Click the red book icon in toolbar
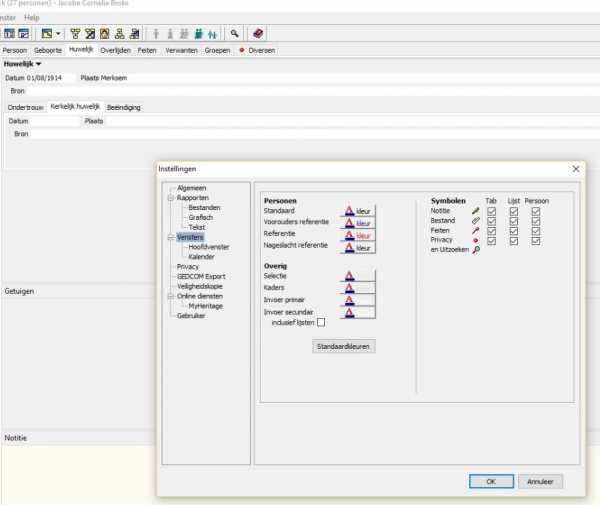The width and height of the screenshot is (600, 505). coord(259,33)
